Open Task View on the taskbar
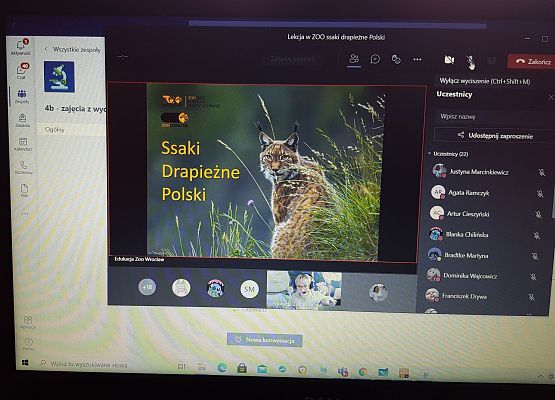The height and width of the screenshot is (400, 555). 181,367
